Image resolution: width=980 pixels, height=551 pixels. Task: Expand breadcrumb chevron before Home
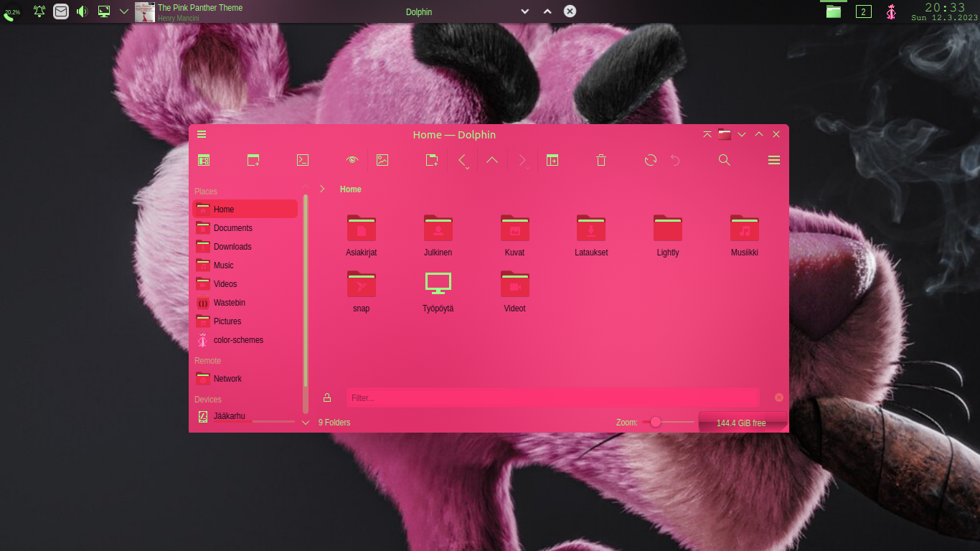[x=323, y=189]
